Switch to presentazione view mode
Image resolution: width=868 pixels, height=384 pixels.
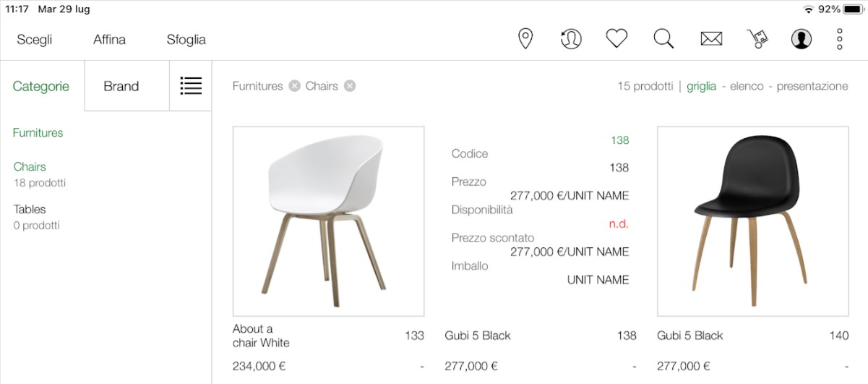[x=812, y=86]
